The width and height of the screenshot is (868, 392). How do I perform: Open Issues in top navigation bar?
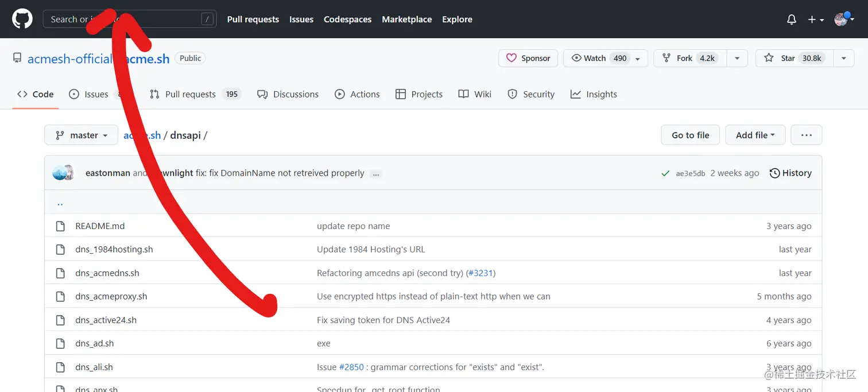click(x=301, y=19)
